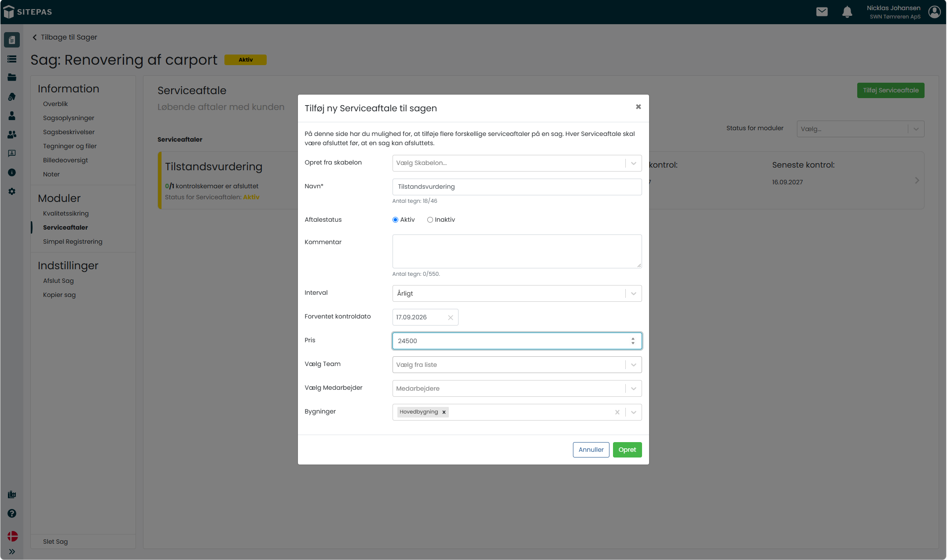Open the user profile avatar icon

pos(934,12)
